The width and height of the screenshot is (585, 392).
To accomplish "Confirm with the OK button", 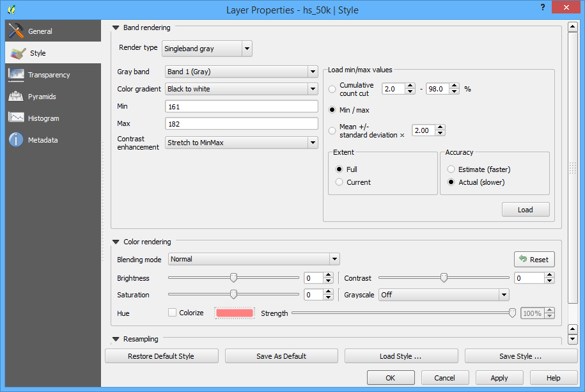I will pos(391,378).
